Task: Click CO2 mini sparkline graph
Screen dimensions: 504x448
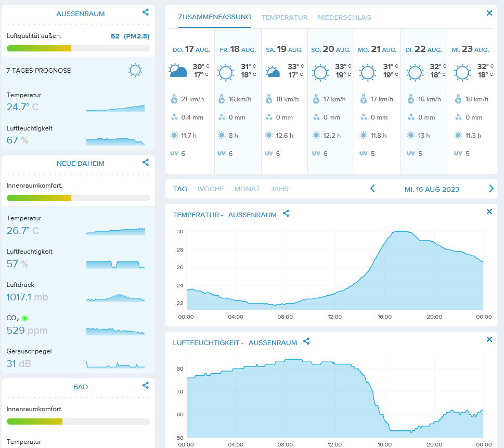Action: [115, 331]
